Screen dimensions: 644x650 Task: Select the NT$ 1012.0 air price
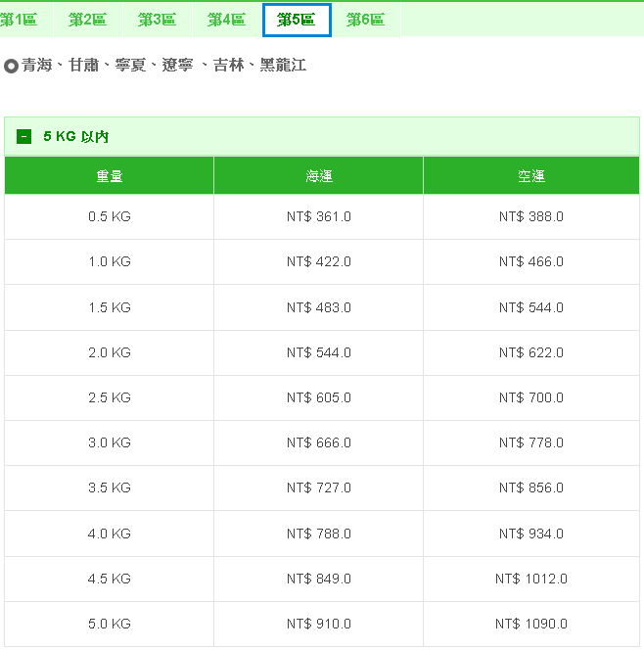(x=530, y=579)
